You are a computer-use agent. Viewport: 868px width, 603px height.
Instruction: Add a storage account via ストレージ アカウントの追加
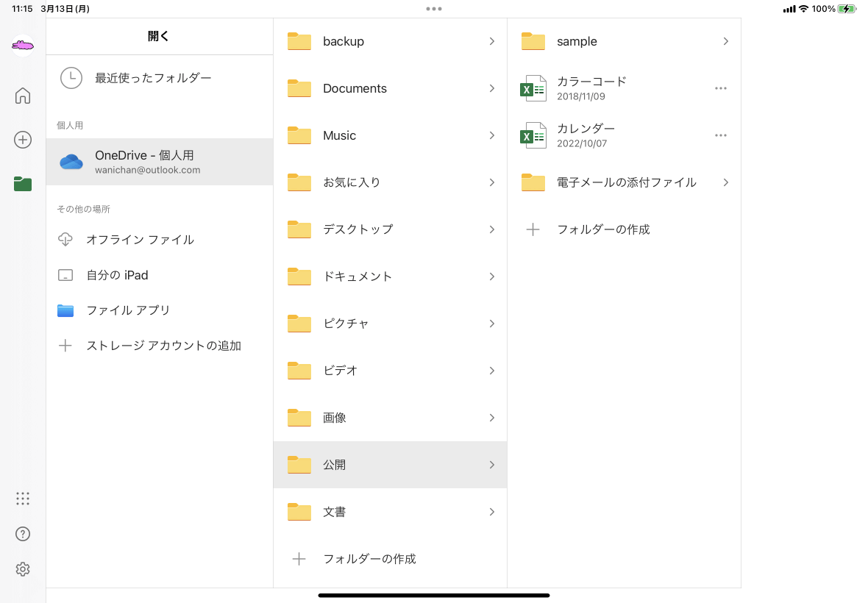click(163, 346)
